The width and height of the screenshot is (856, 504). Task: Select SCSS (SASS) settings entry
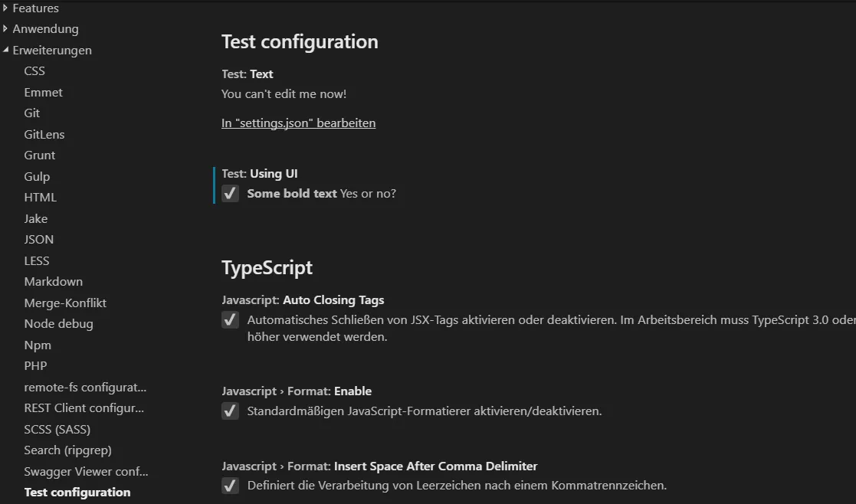(57, 430)
